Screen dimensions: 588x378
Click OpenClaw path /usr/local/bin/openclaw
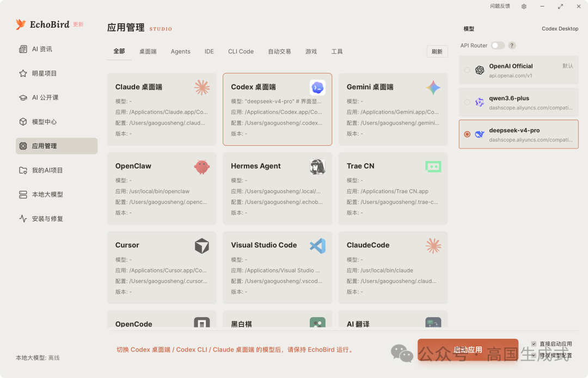[x=160, y=191]
